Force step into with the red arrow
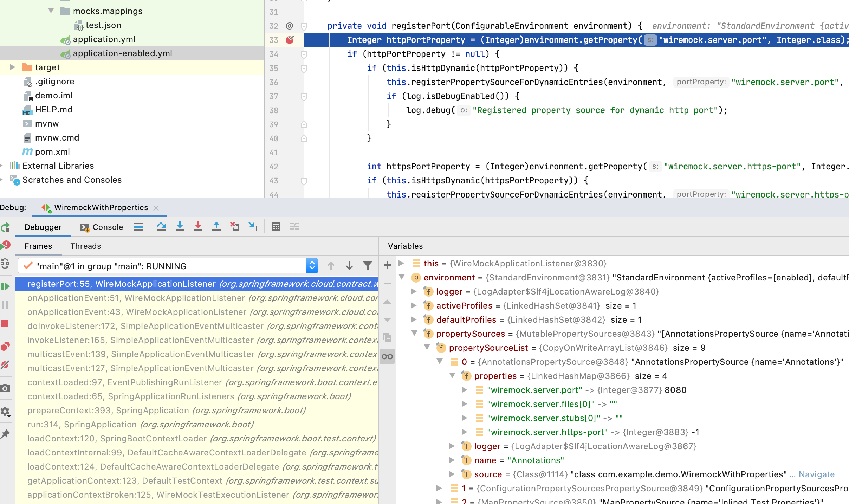Screen dimensions: 849x504 coord(199,226)
